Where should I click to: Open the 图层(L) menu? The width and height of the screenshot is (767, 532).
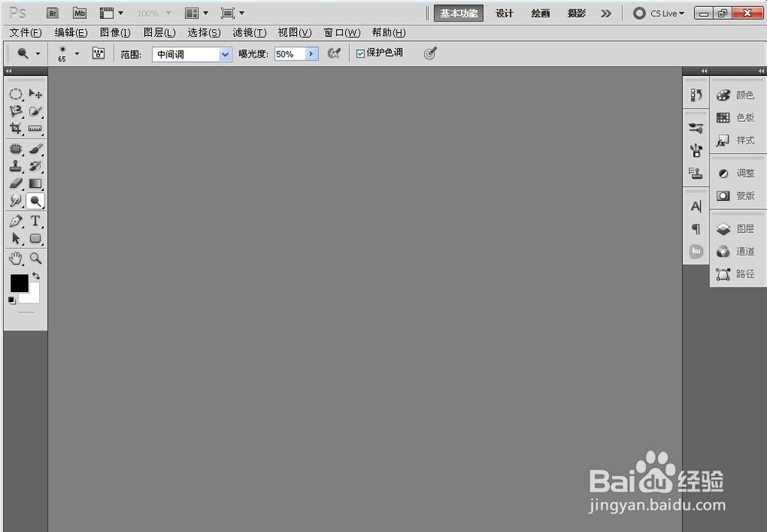click(x=160, y=33)
